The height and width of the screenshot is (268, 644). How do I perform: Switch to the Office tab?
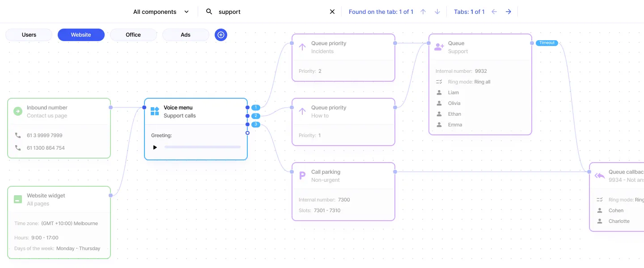coord(133,35)
